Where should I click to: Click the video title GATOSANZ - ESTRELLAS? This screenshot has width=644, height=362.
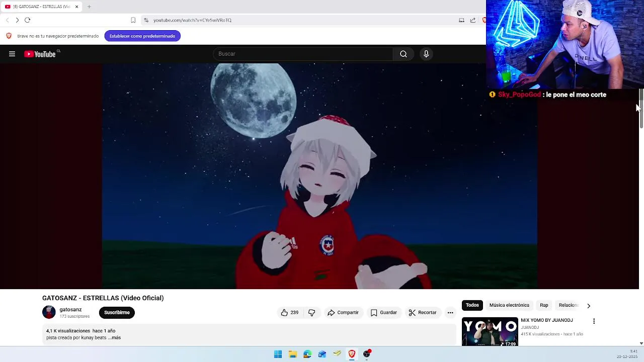pos(103,298)
